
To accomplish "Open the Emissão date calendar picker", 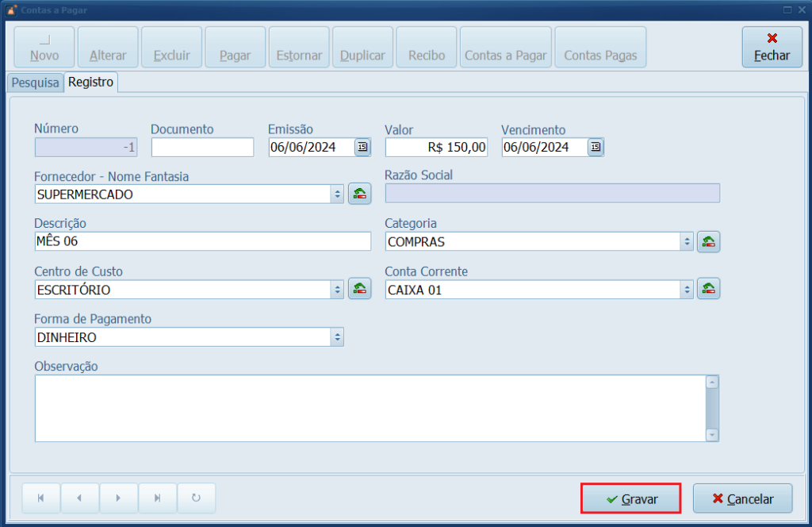I will click(362, 147).
